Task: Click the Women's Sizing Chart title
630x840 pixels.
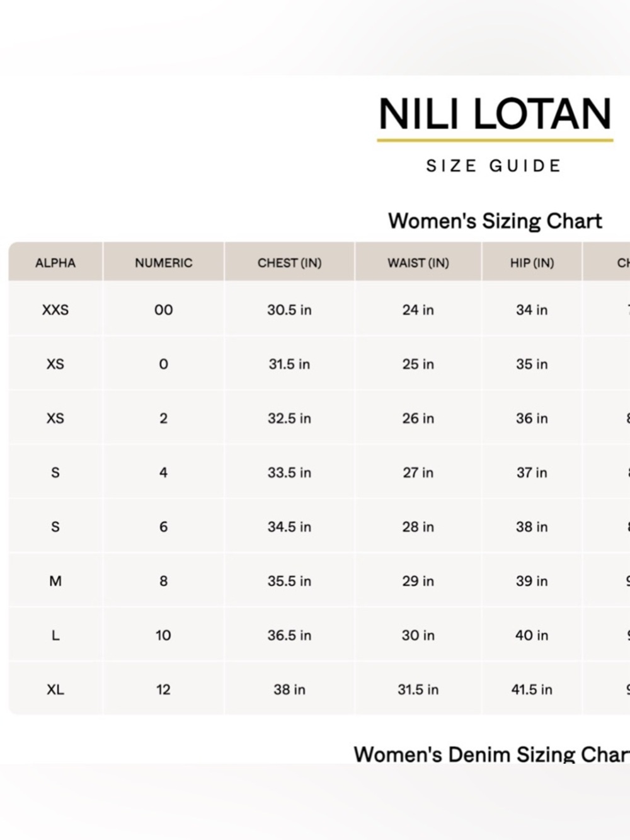Action: click(495, 221)
